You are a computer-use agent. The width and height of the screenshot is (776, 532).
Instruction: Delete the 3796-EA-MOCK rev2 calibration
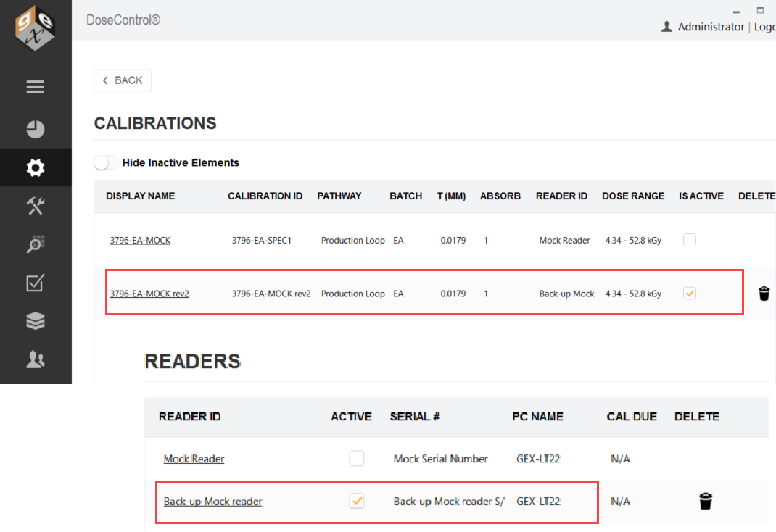tap(764, 294)
